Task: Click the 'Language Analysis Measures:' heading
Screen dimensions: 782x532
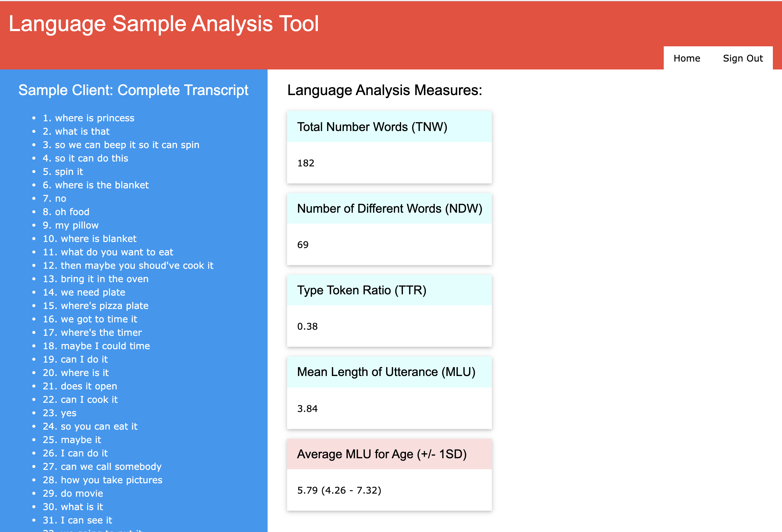Action: point(384,90)
